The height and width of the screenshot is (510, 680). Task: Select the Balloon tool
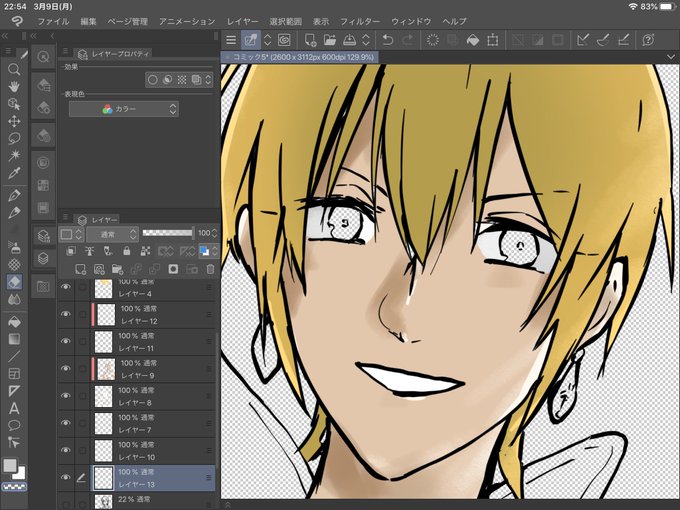(x=14, y=425)
